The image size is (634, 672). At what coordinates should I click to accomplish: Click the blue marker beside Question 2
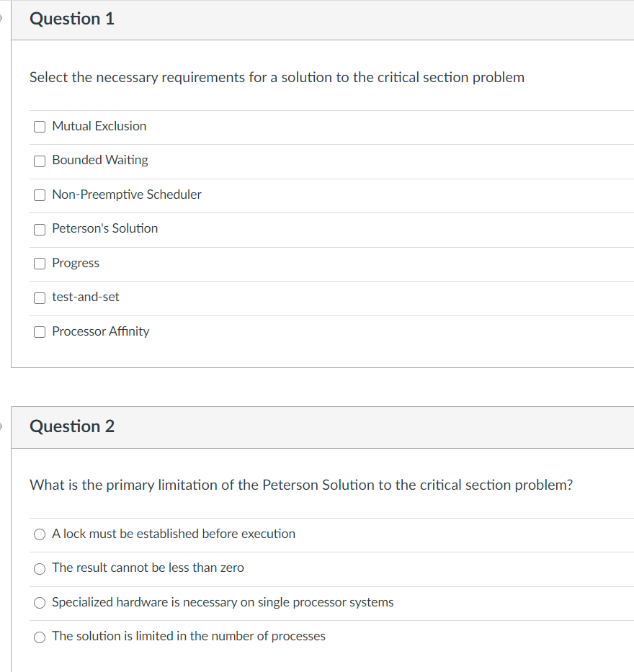[2, 426]
